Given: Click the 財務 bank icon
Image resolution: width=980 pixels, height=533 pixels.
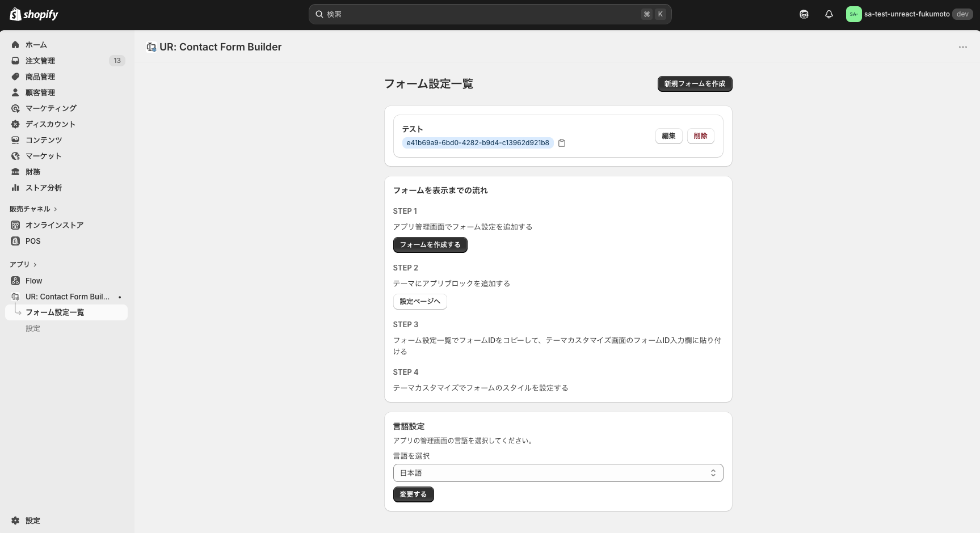Looking at the screenshot, I should pos(15,172).
